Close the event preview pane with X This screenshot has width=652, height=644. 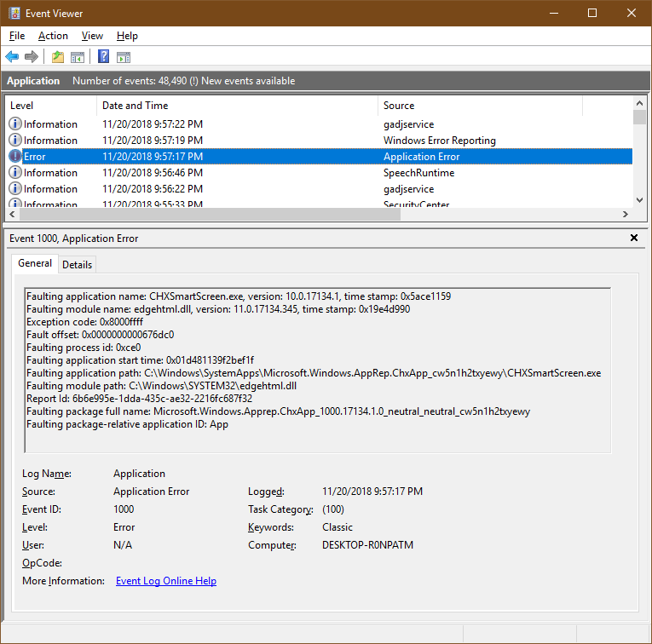pos(634,238)
